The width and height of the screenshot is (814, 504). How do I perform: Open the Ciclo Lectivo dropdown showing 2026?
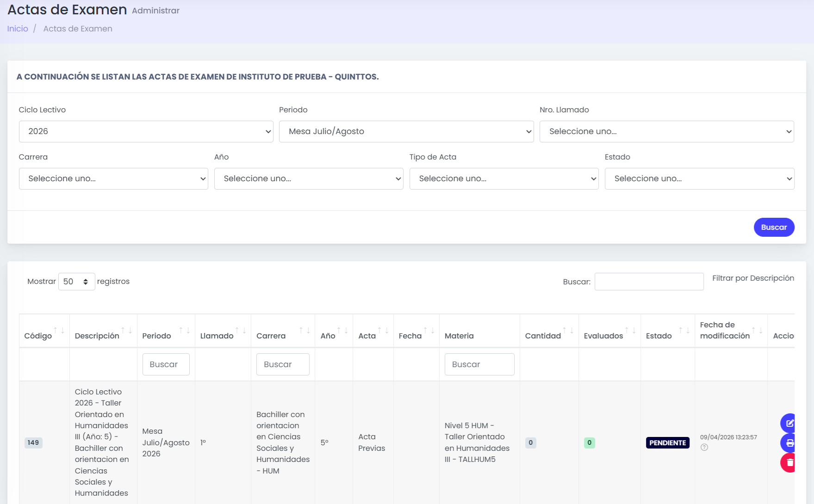pyautogui.click(x=146, y=131)
